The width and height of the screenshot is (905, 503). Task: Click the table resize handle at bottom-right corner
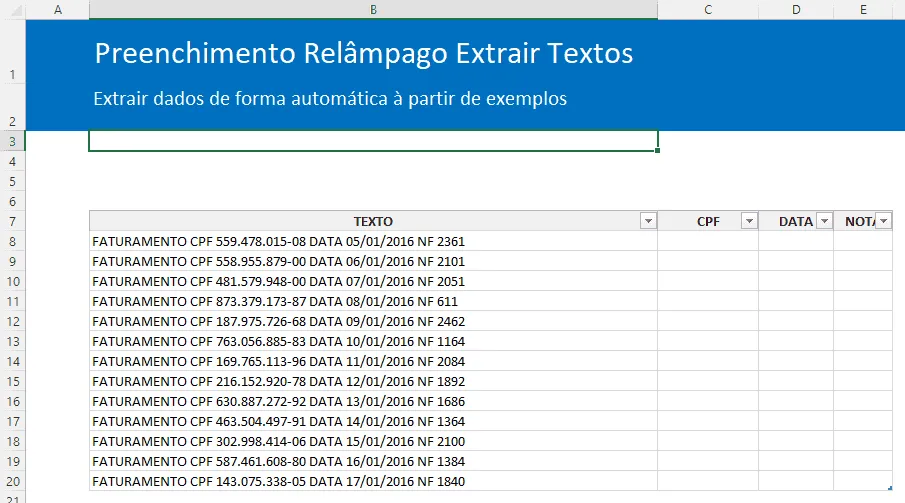point(890,488)
